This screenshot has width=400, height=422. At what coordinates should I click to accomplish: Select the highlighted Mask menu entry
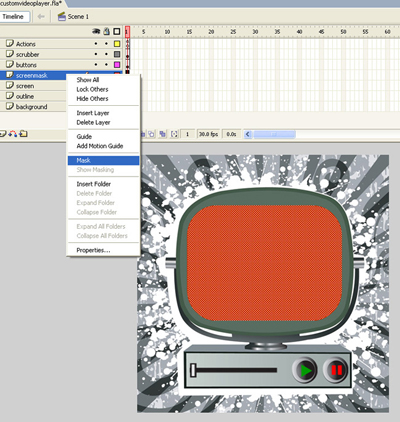[x=103, y=160]
